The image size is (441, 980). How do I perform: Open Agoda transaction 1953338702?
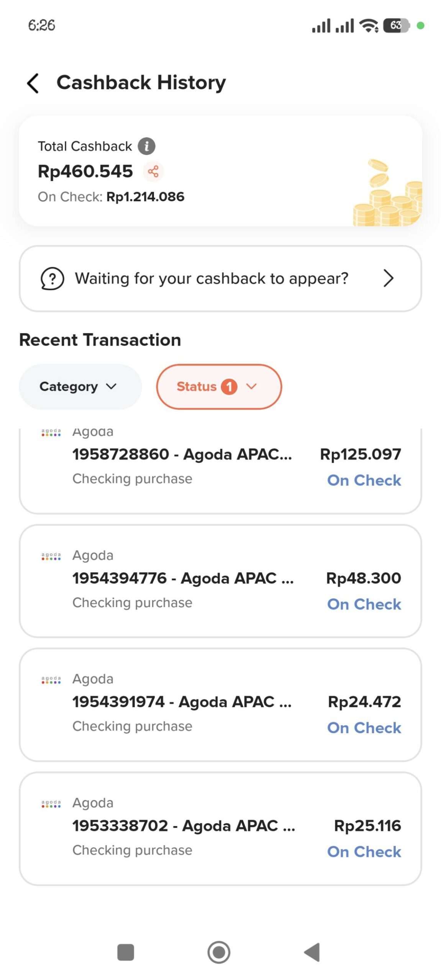[x=184, y=826]
